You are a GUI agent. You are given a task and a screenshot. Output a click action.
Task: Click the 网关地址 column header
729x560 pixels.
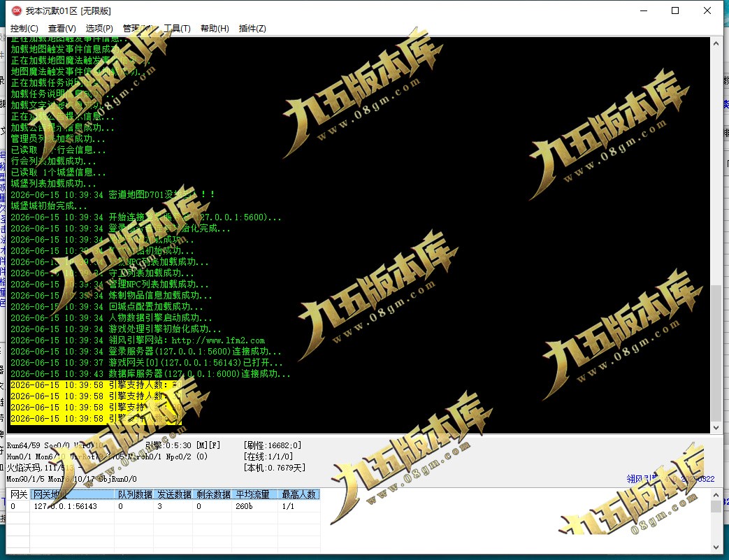pos(72,494)
